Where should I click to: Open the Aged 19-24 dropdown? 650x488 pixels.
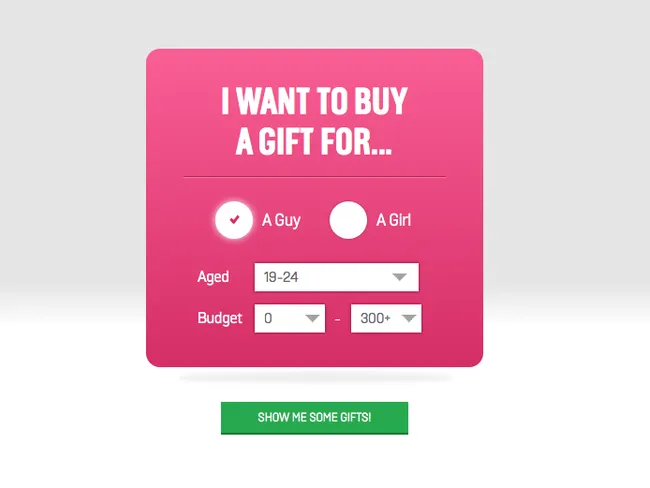[x=337, y=277]
